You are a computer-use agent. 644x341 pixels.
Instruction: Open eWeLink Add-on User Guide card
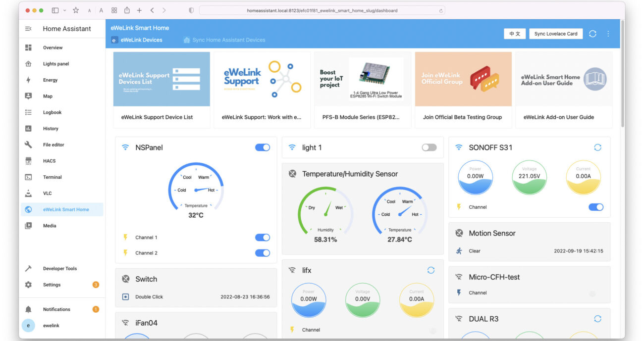(x=564, y=90)
